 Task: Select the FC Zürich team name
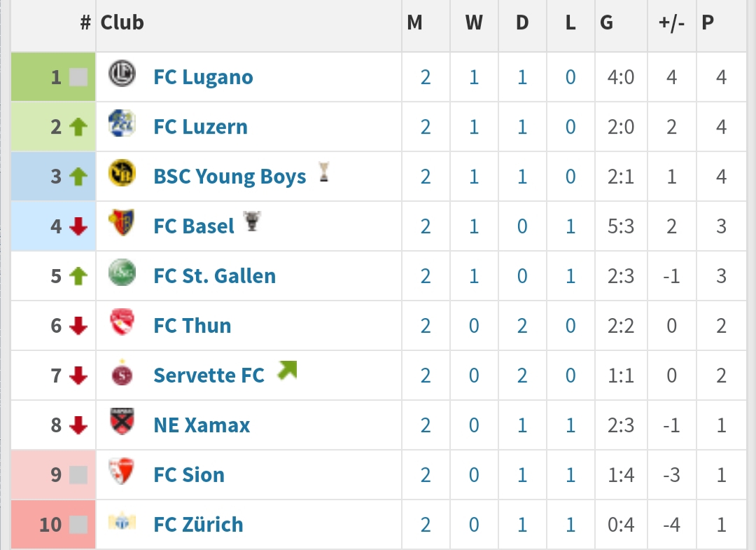click(x=198, y=525)
